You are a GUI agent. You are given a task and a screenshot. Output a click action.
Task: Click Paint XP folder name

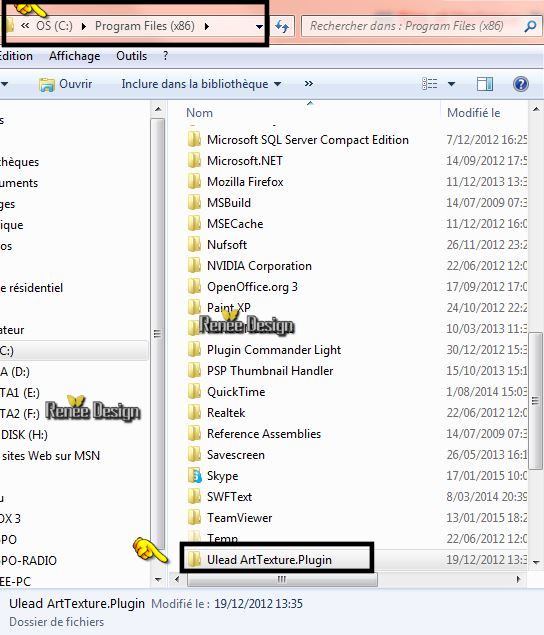pyautogui.click(x=229, y=308)
